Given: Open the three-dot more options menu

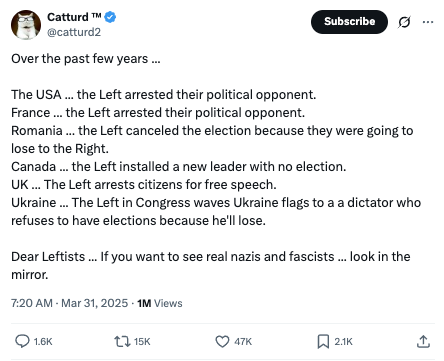Looking at the screenshot, I should tap(428, 22).
